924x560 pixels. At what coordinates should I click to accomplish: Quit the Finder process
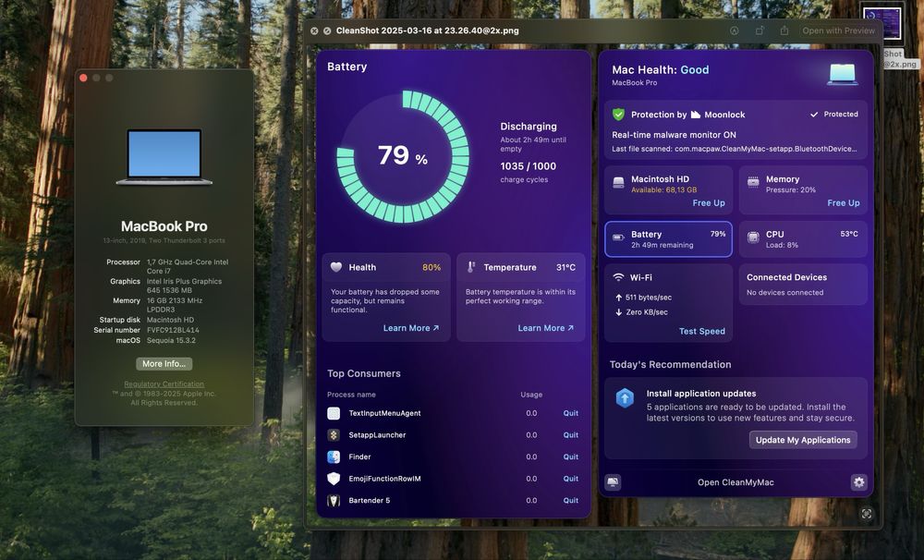[x=570, y=457]
